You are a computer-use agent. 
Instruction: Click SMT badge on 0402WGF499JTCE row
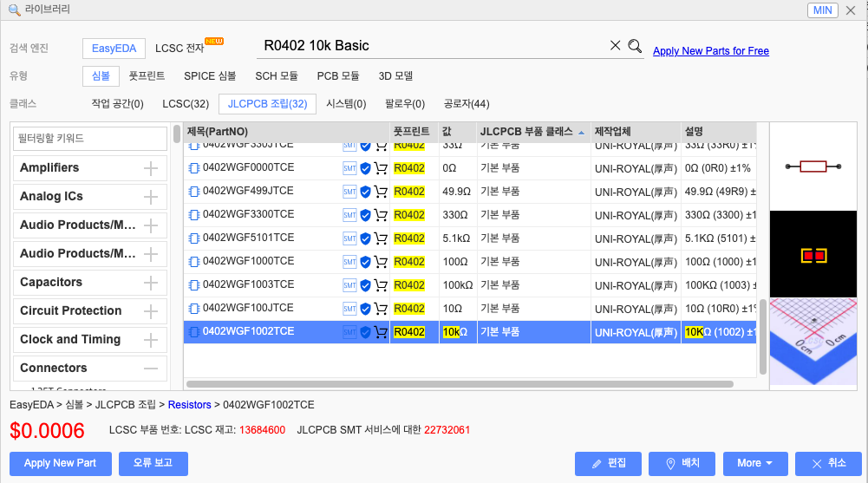(349, 192)
